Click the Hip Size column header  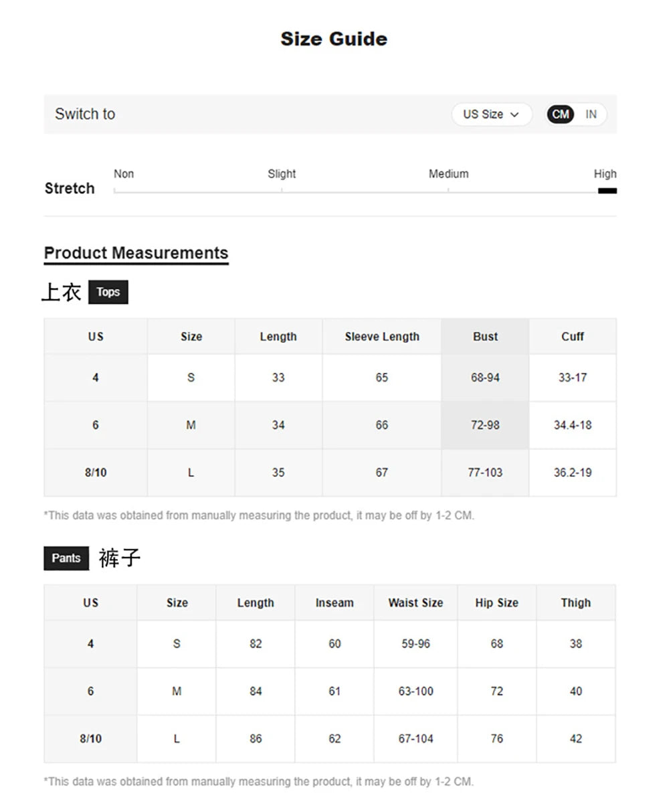[496, 602]
